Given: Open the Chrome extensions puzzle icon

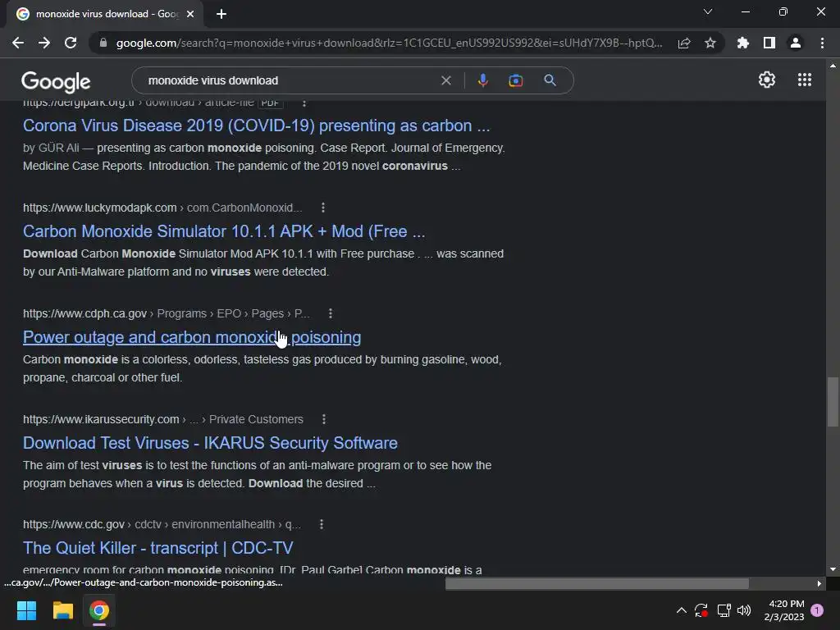Looking at the screenshot, I should click(x=743, y=43).
